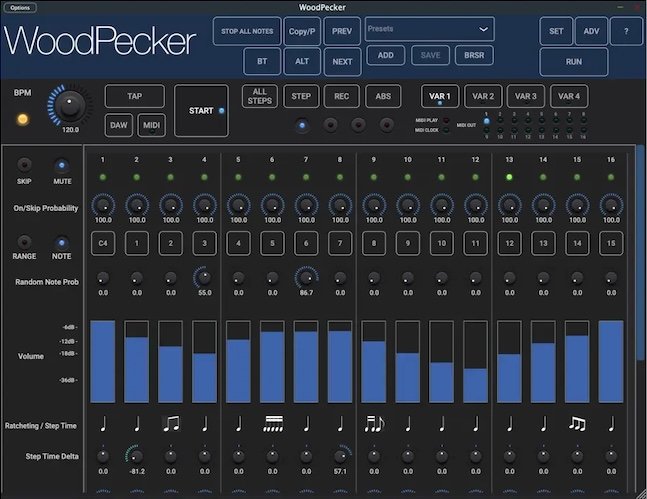
Task: Enable DAW sync mode
Action: coord(119,125)
